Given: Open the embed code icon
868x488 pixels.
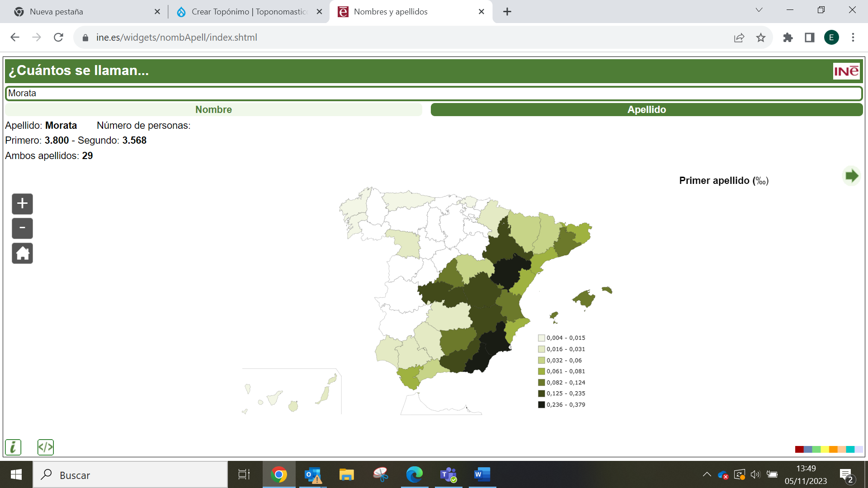Looking at the screenshot, I should (x=46, y=447).
